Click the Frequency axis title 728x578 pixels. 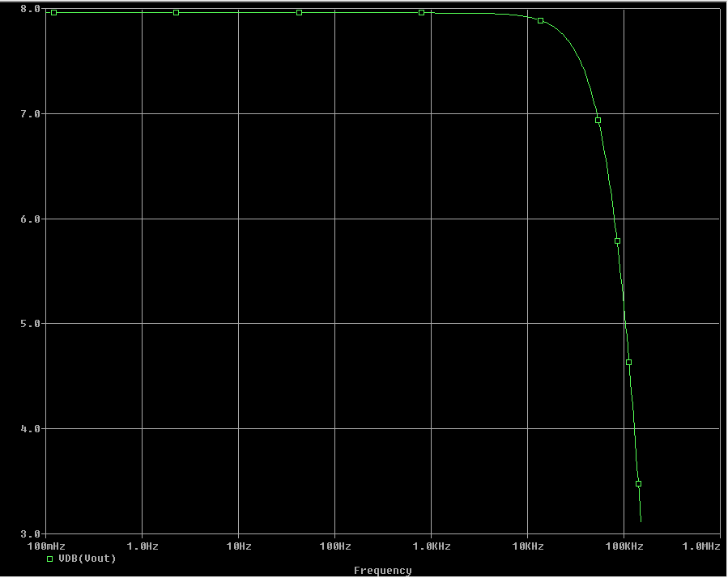(x=385, y=570)
